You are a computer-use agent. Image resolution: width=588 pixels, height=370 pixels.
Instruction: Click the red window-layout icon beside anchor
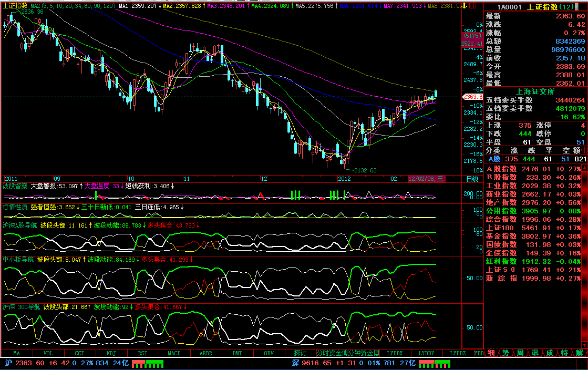472,6
